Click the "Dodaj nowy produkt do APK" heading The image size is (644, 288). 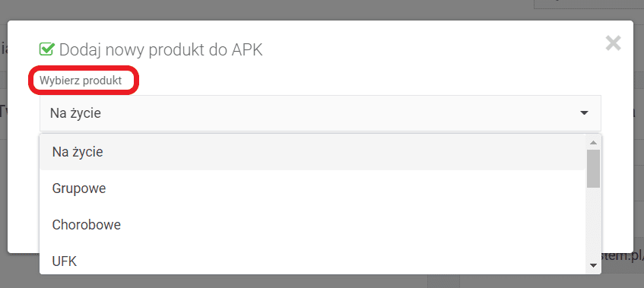(160, 49)
